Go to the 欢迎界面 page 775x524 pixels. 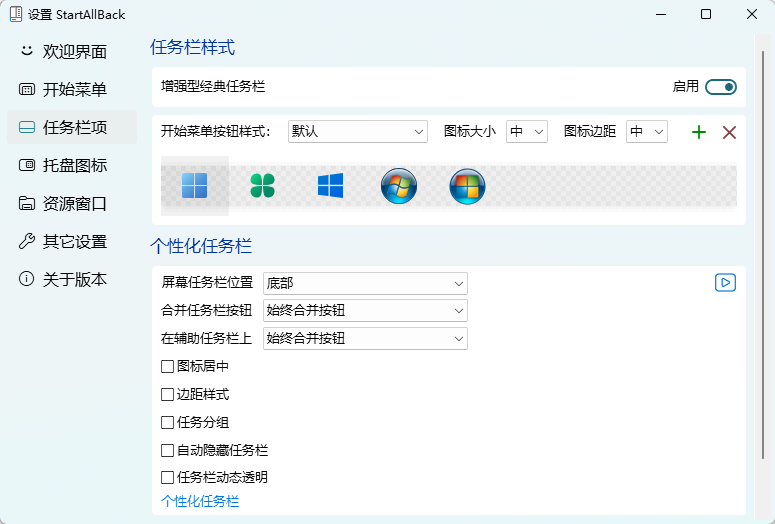click(x=72, y=51)
